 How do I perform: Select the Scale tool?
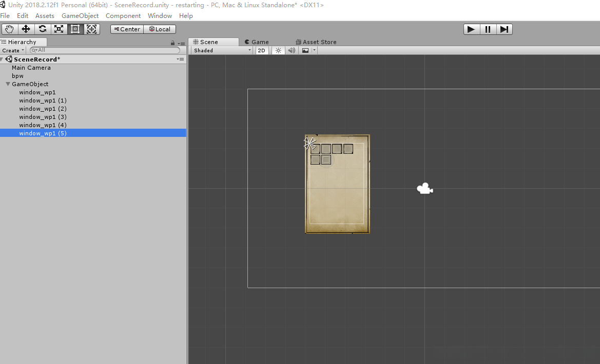click(x=59, y=29)
